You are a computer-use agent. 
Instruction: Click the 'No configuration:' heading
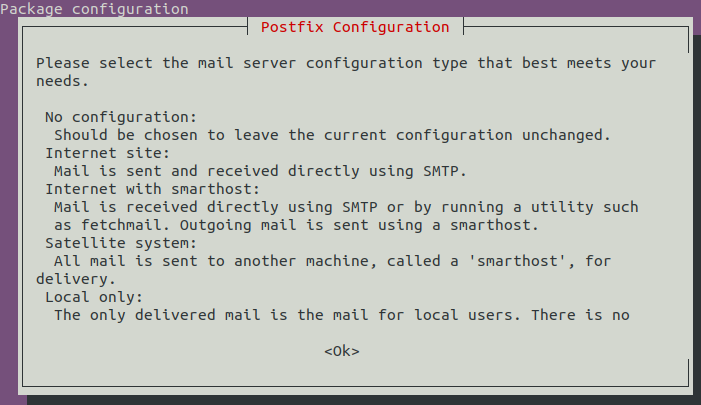click(121, 117)
